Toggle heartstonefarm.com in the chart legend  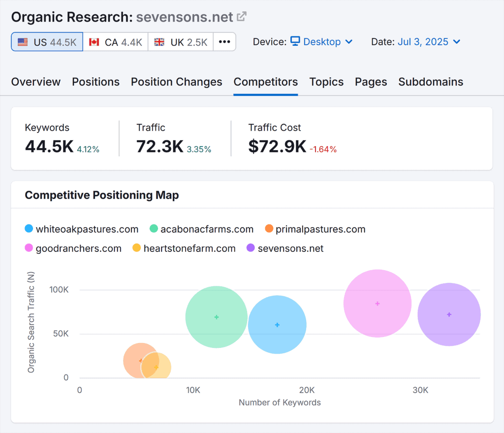[x=189, y=248]
